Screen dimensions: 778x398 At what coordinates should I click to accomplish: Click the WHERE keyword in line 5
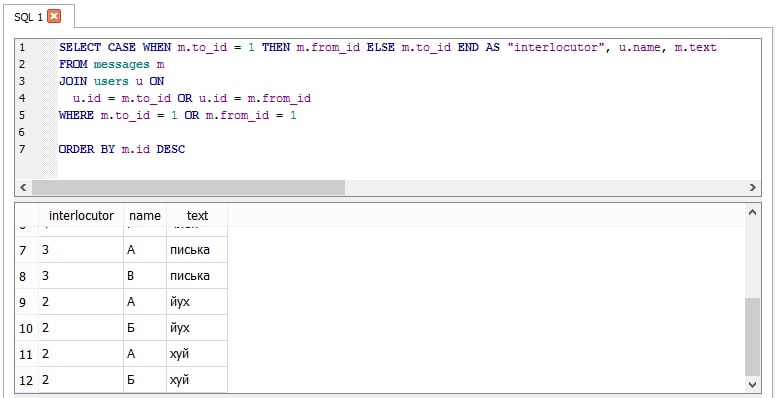76,115
